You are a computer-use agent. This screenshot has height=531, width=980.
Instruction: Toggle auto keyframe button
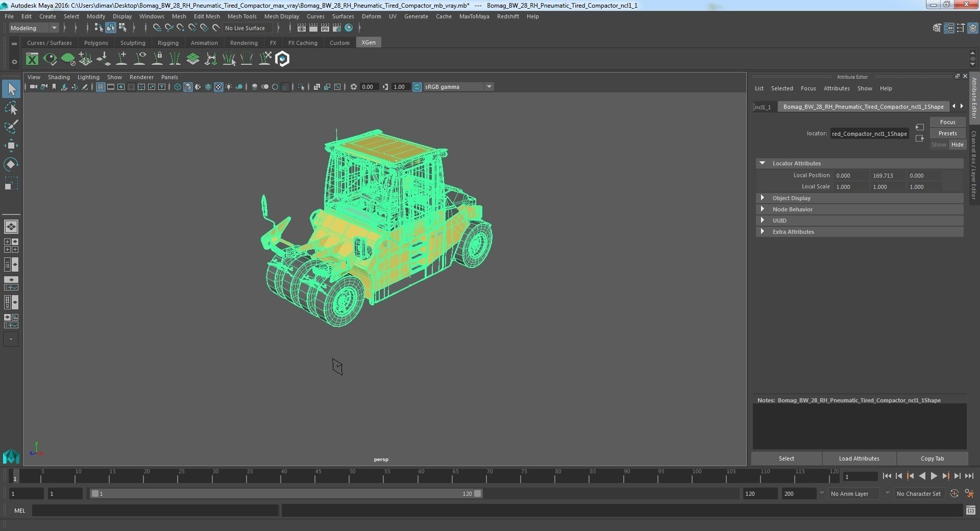[954, 494]
